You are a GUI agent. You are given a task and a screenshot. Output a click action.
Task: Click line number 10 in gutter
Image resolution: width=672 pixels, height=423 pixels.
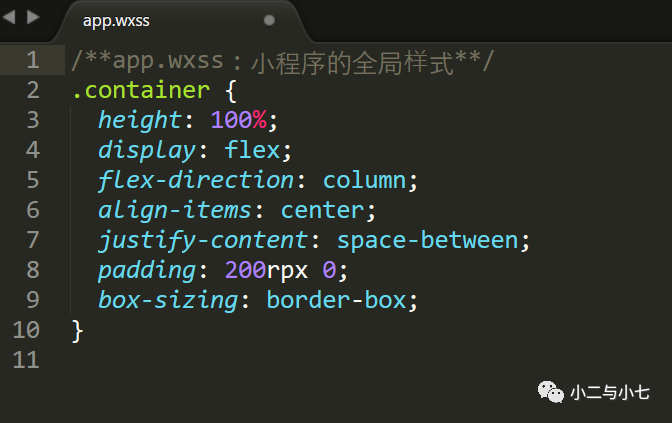tap(26, 330)
